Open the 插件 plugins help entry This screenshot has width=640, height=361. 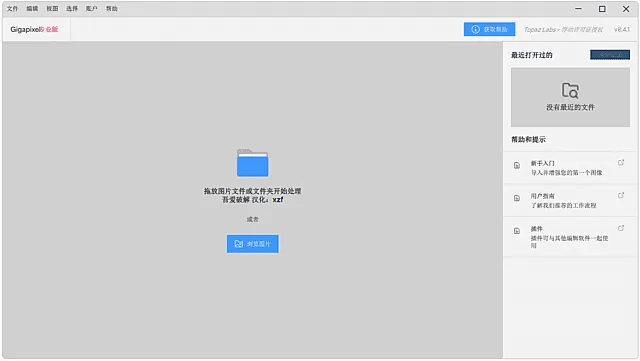tap(571, 237)
